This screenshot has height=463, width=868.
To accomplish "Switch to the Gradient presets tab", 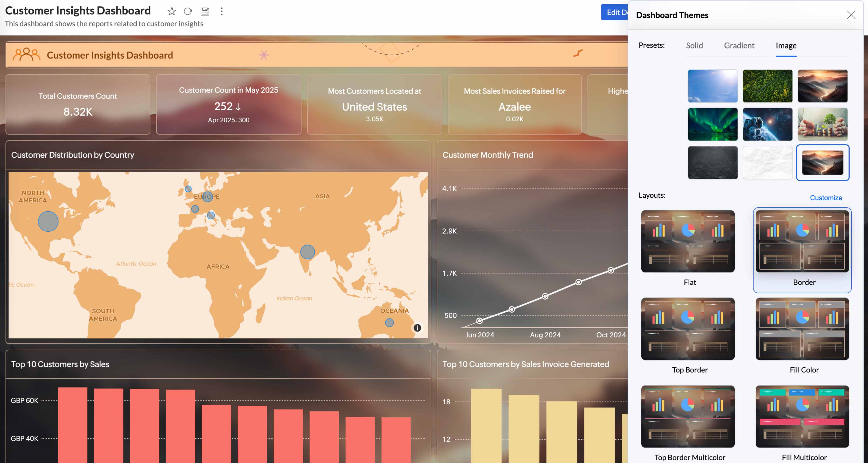I will [x=739, y=46].
